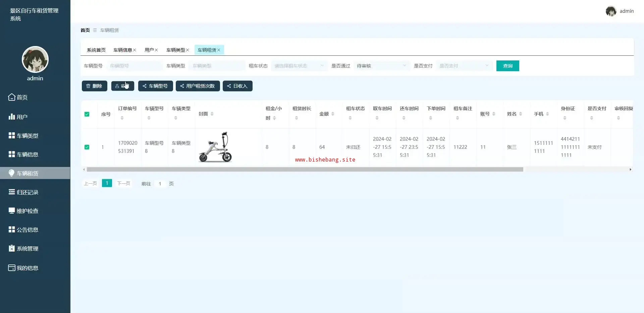644x313 pixels.
Task: Switch to the 车辆类型 tab
Action: (176, 50)
